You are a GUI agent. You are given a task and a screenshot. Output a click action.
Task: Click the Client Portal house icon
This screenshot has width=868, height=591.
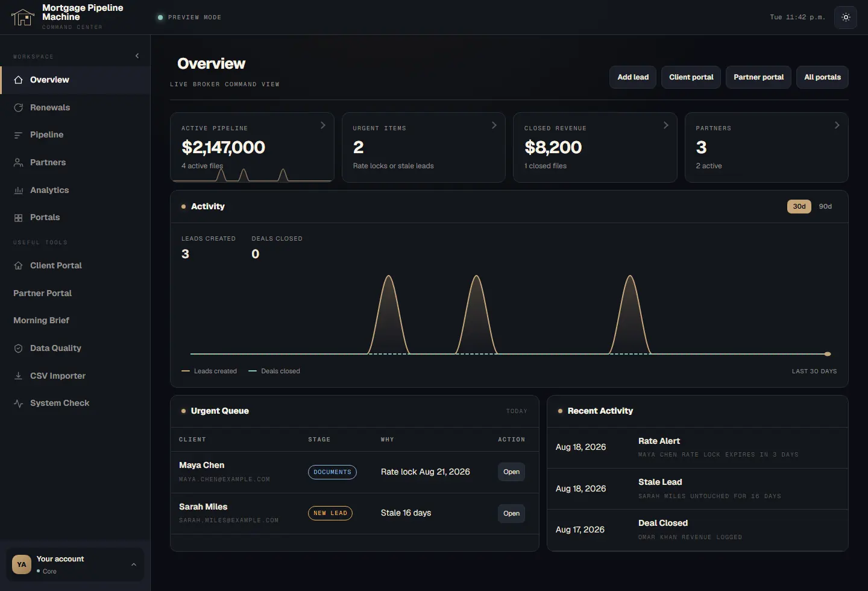(18, 265)
